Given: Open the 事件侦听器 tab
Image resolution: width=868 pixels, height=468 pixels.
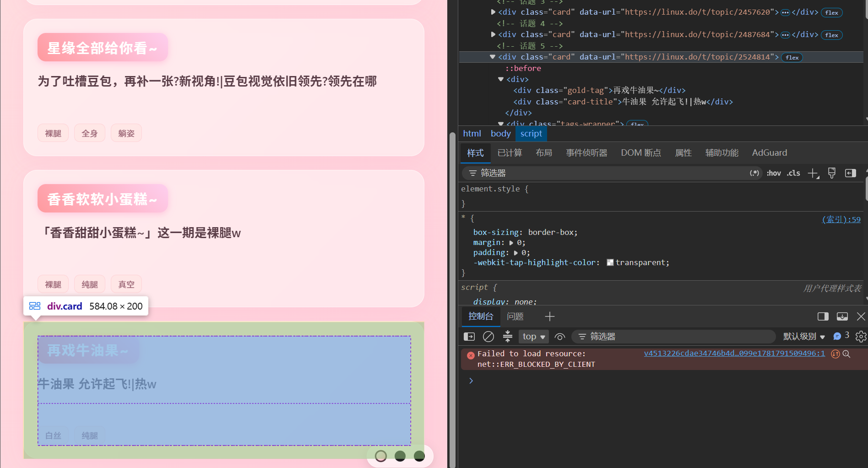Looking at the screenshot, I should coord(586,153).
